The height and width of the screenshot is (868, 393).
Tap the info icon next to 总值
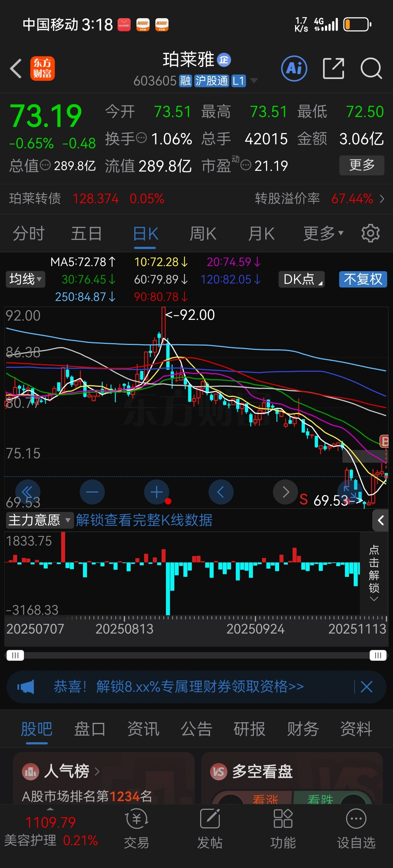45,165
